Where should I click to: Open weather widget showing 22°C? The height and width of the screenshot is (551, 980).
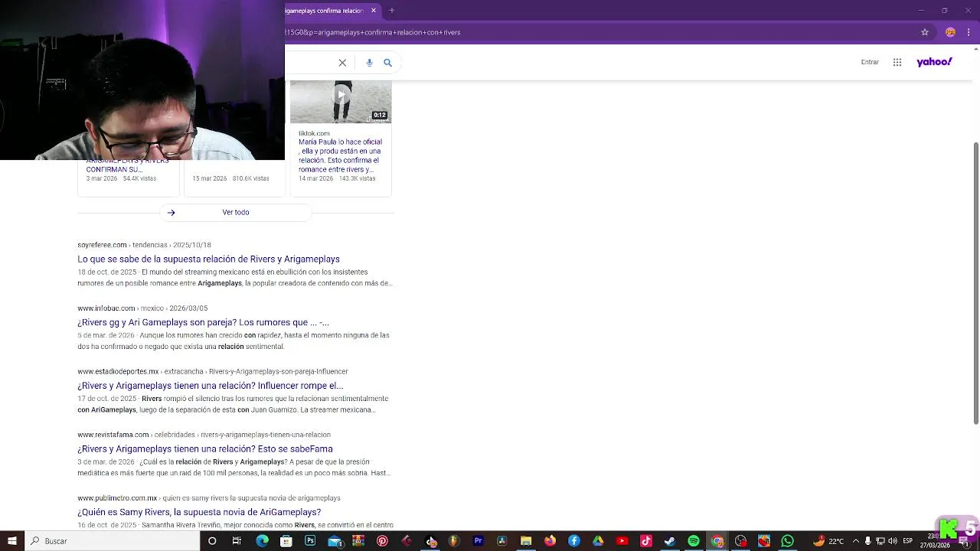(828, 541)
